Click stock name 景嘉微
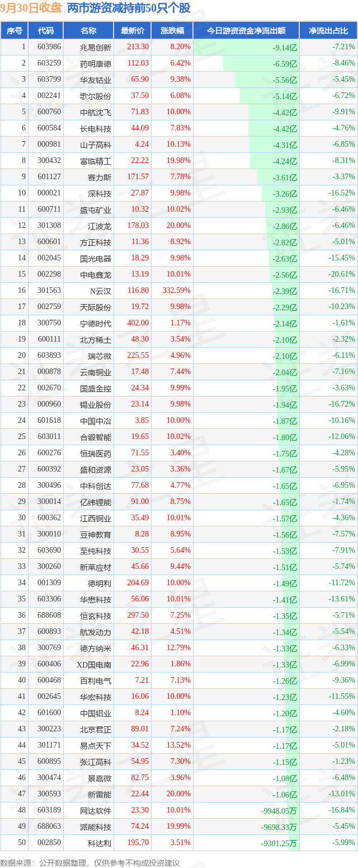 pos(100,778)
